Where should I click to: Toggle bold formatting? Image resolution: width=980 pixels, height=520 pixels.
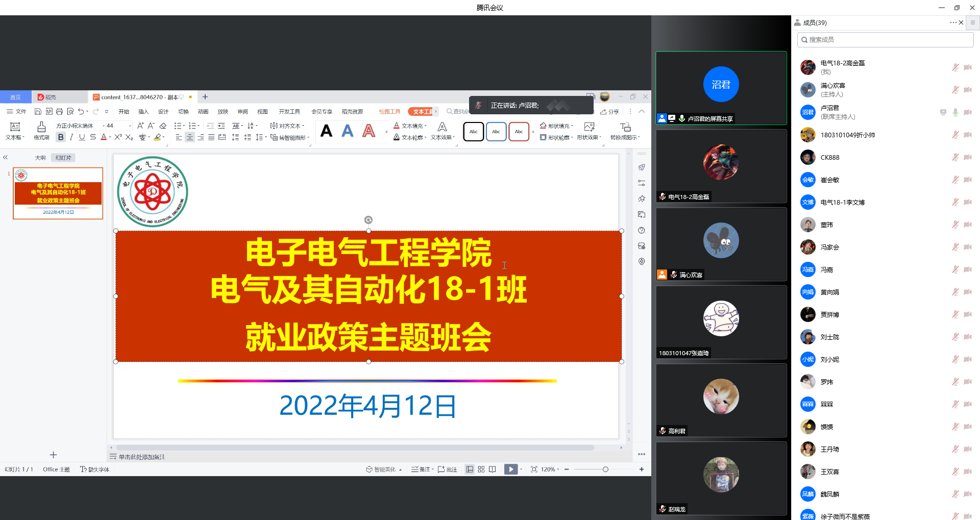pos(61,137)
